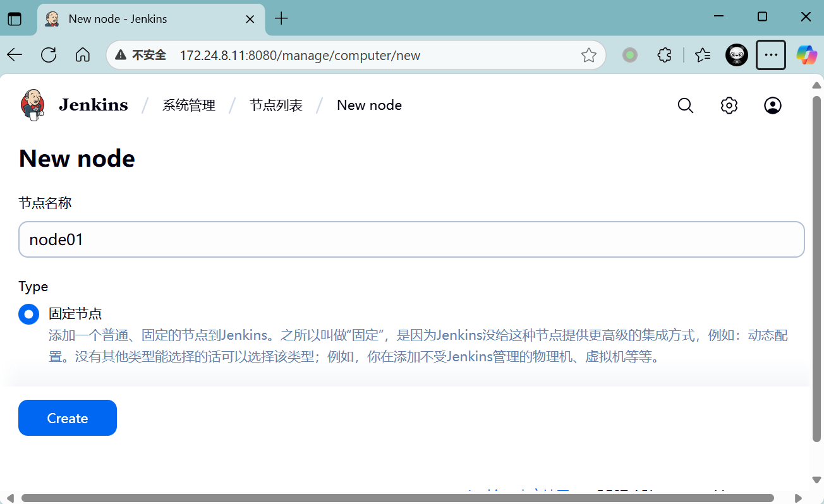Click the Jenkins logo icon
The width and height of the screenshot is (824, 504).
33,105
